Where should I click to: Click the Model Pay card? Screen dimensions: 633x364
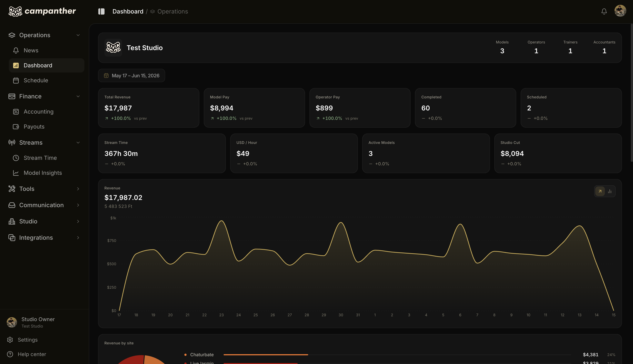pyautogui.click(x=254, y=108)
